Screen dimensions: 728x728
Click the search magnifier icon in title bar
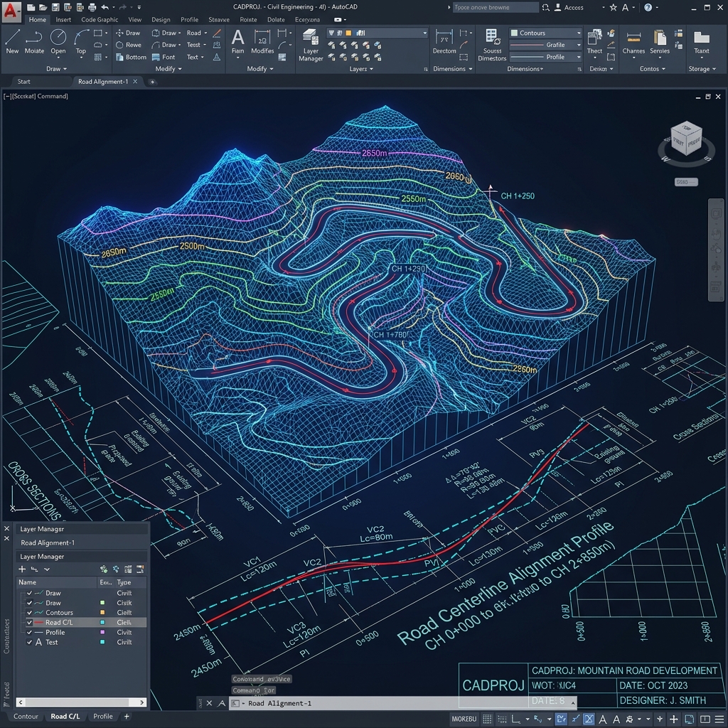coord(546,7)
